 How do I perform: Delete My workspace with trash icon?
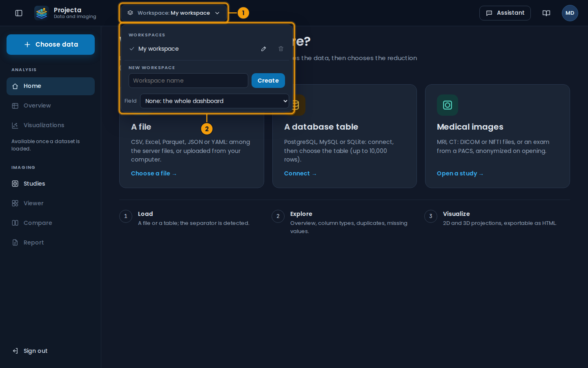click(281, 49)
